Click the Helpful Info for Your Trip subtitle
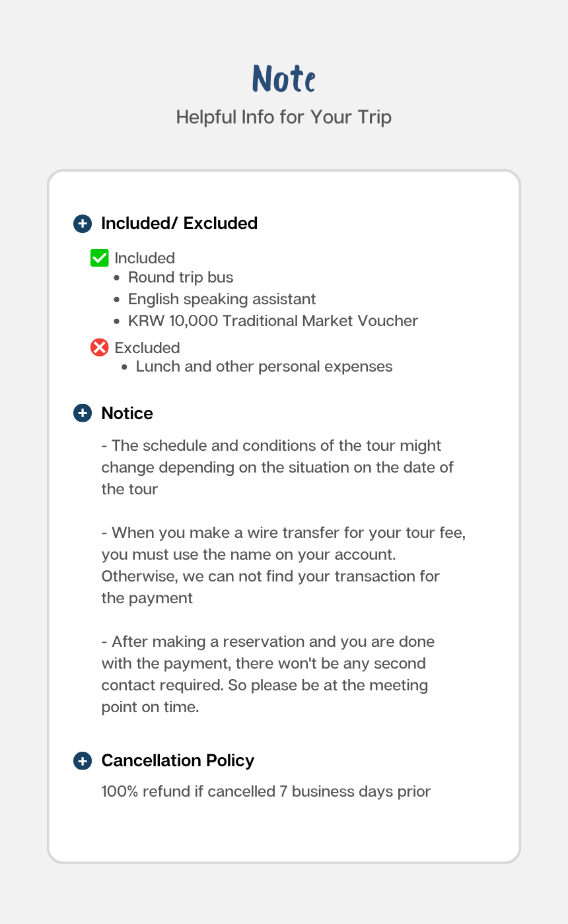The width and height of the screenshot is (568, 924). point(284,117)
